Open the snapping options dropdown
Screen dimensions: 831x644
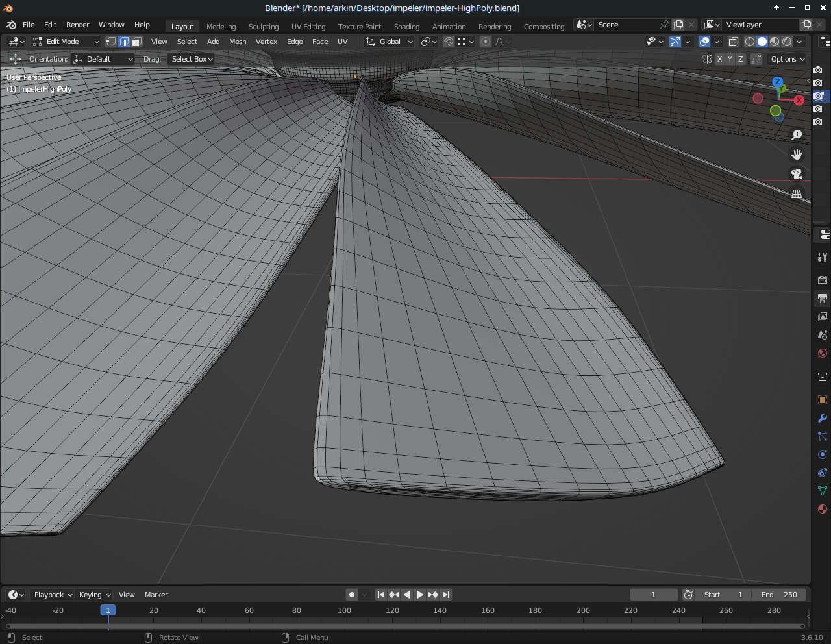[465, 42]
